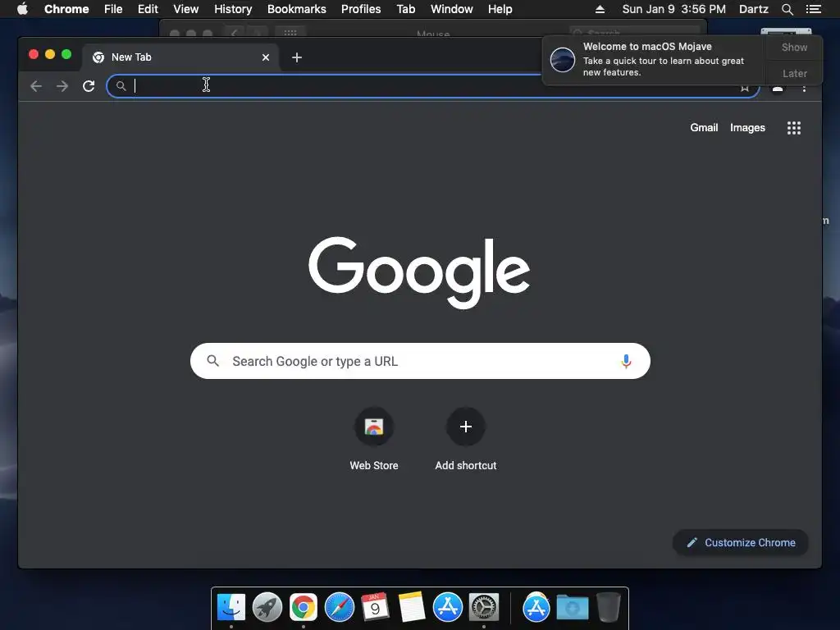Open Notification Center list icon

pyautogui.click(x=814, y=9)
